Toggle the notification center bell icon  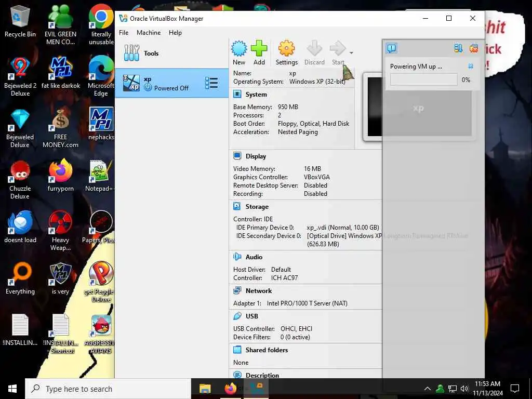click(x=392, y=48)
